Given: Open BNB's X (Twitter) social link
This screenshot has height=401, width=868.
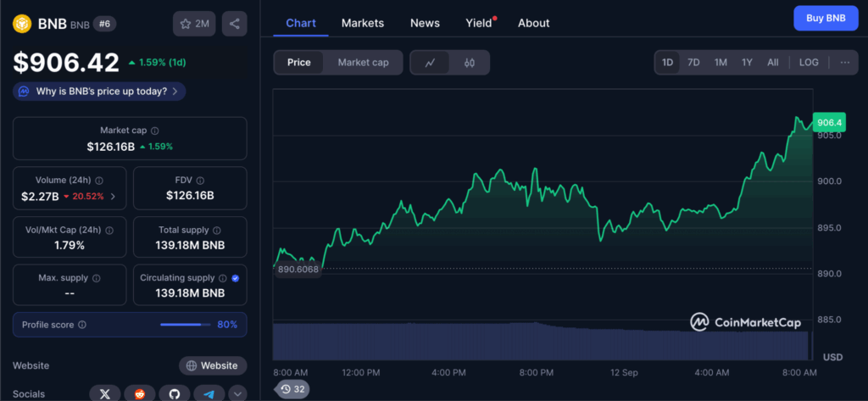Looking at the screenshot, I should (105, 393).
